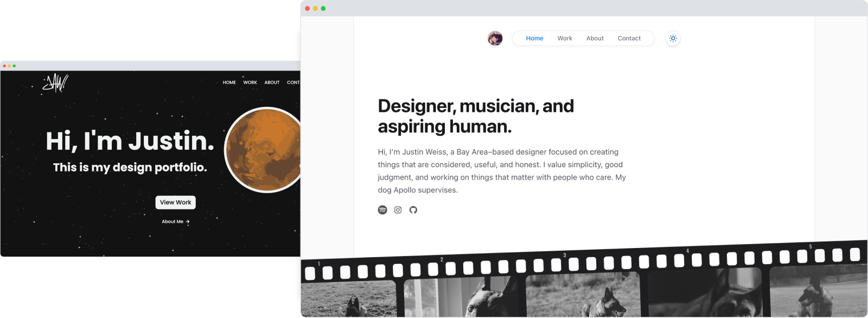Maximize the light browser window with green dot

coord(323,9)
